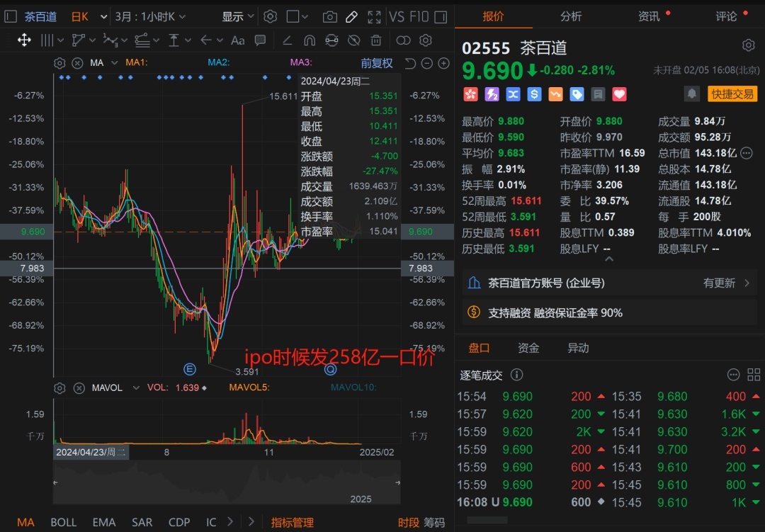Hide all drawings with crossed-eye icon
Screen dimensions: 765x532
click(x=354, y=40)
